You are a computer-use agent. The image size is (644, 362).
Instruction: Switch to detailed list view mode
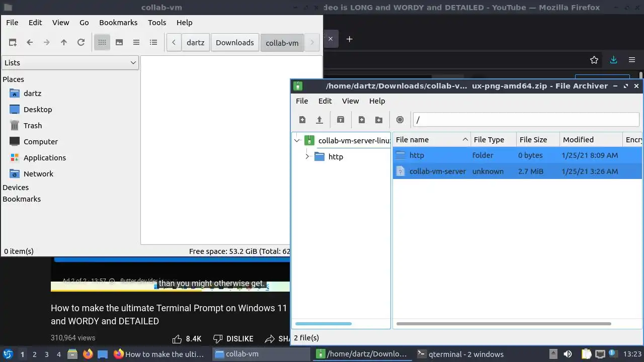tap(153, 43)
